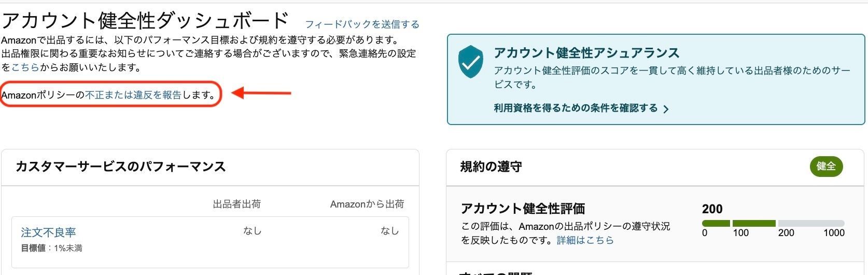
Task: Open 利用資格を得るための条件を確認する link
Action: 576,108
